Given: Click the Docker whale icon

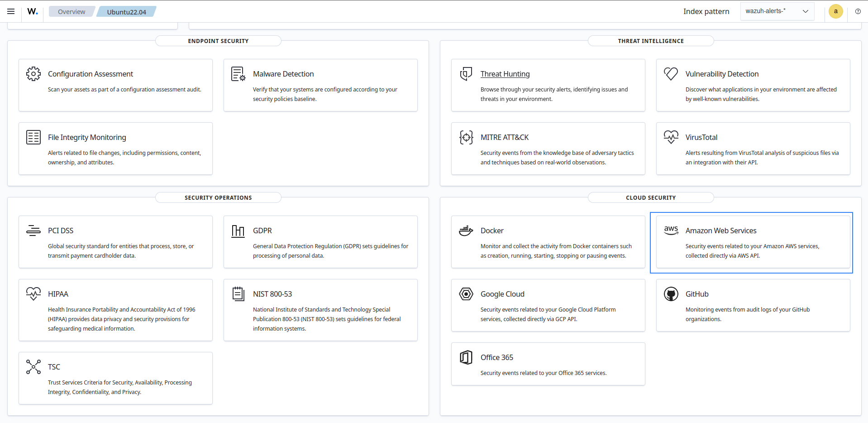Looking at the screenshot, I should point(466,230).
